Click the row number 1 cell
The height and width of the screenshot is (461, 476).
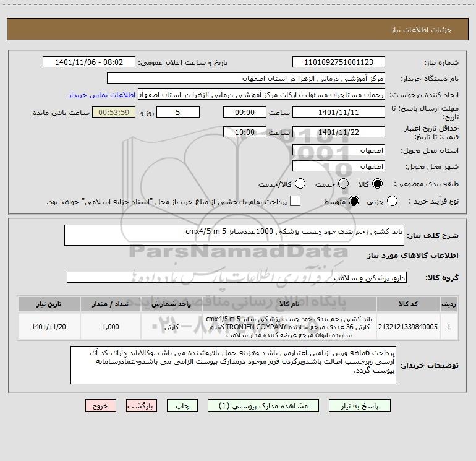click(449, 327)
